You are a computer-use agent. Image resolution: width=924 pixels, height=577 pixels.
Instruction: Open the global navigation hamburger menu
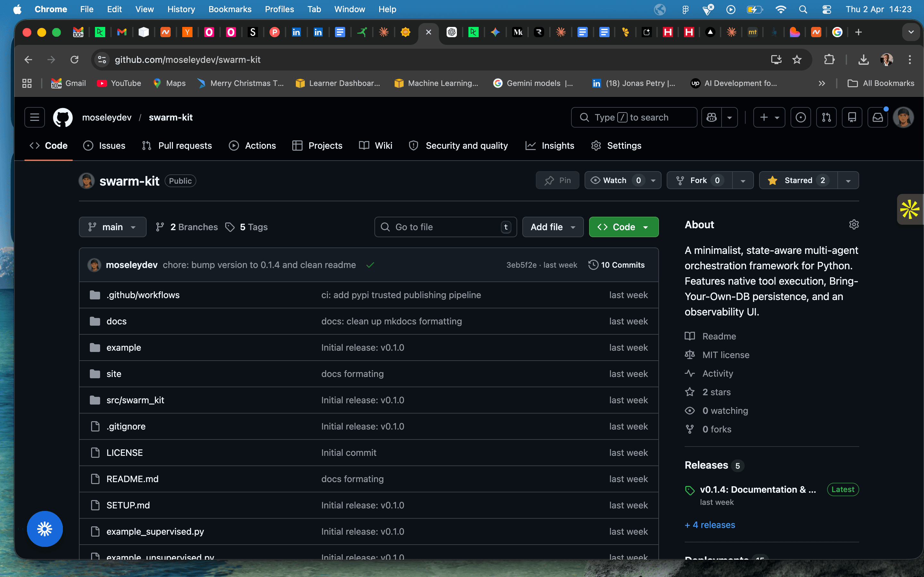pos(34,117)
